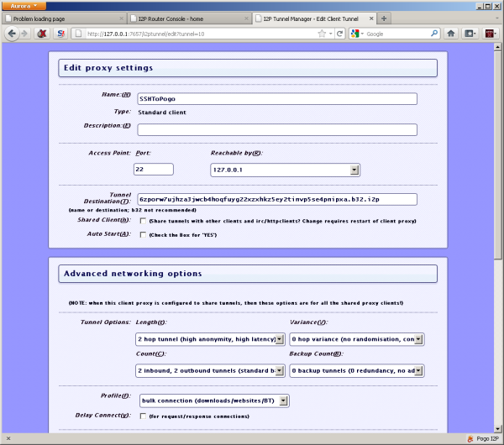The image size is (504, 445).
Task: Open the address bar history dropdown arrow
Action: point(330,34)
